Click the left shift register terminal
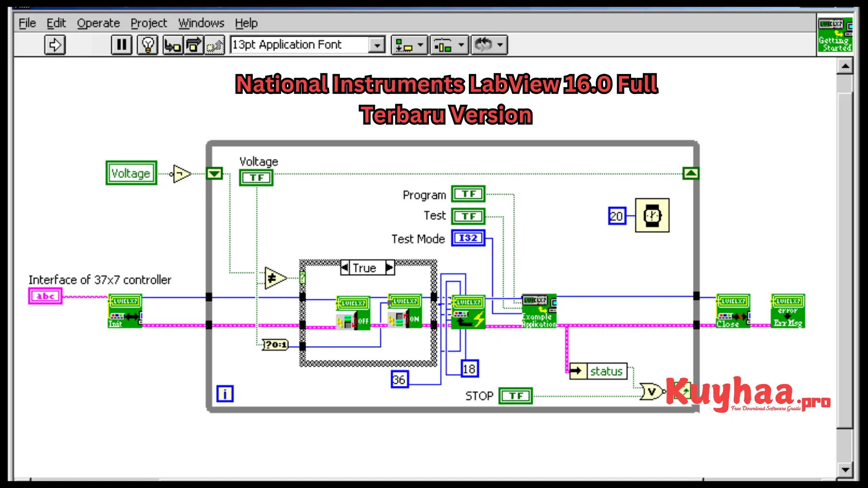Viewport: 868px width, 488px height. 214,174
